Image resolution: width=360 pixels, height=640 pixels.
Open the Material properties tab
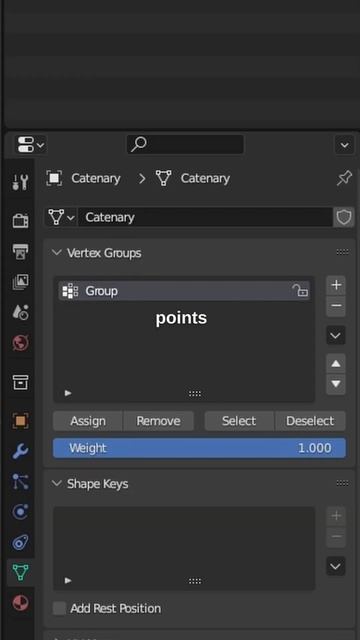(x=20, y=603)
